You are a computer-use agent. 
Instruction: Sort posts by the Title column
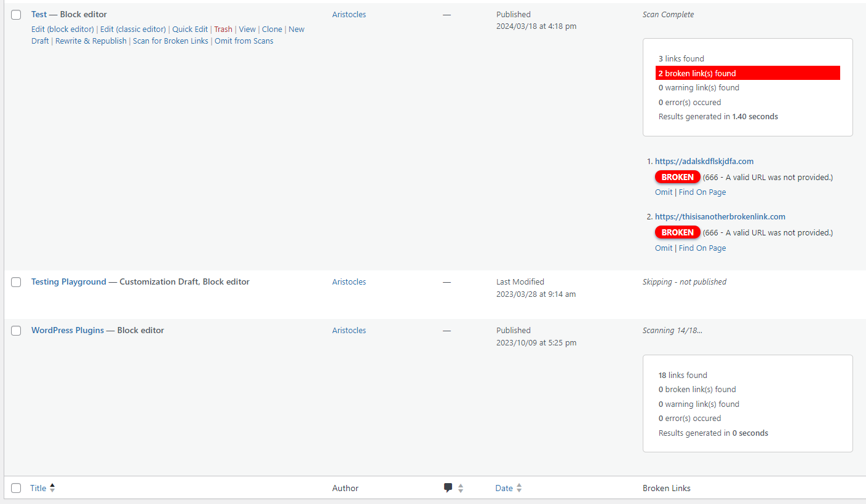38,487
